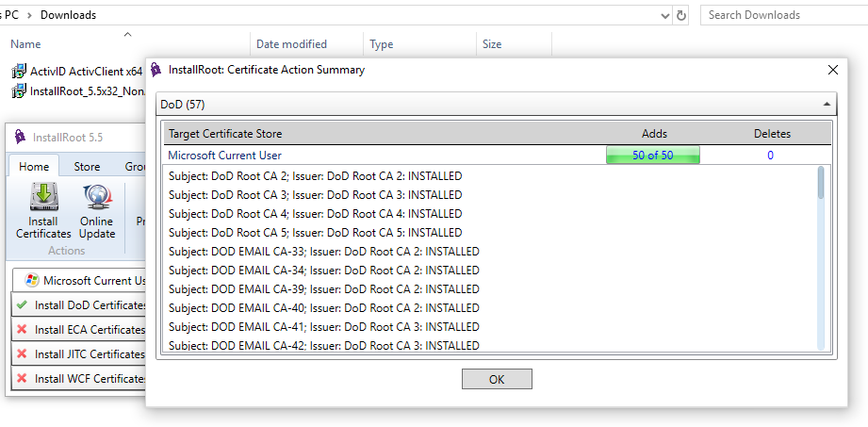
Task: Open the Home ribbon tab
Action: pos(34,167)
